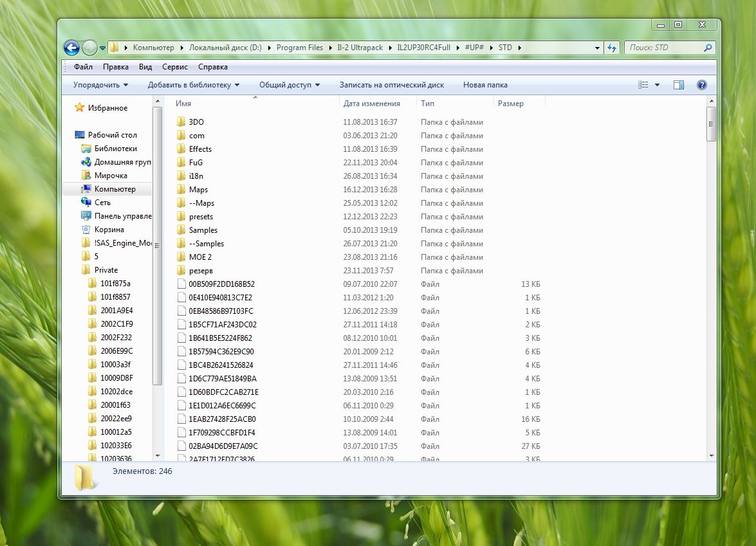Open the change view dropdown arrow
The width and height of the screenshot is (756, 546).
pos(657,85)
